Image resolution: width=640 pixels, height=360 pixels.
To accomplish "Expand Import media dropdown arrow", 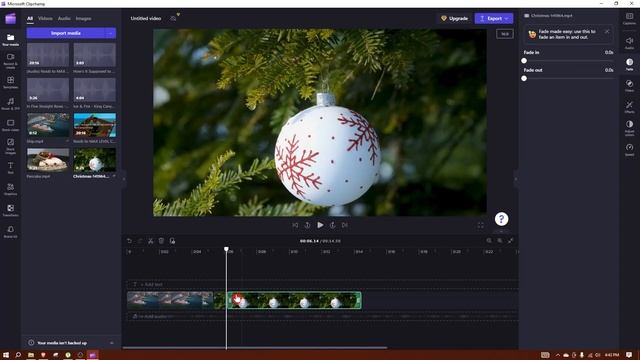I will (110, 33).
